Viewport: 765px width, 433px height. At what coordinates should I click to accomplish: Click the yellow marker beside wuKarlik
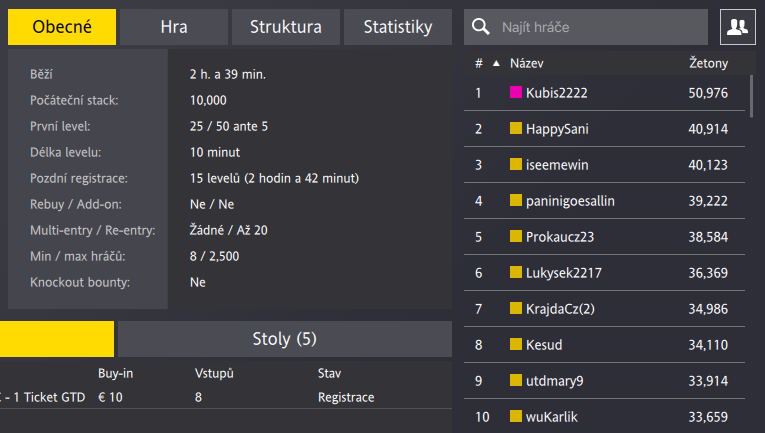(x=516, y=417)
